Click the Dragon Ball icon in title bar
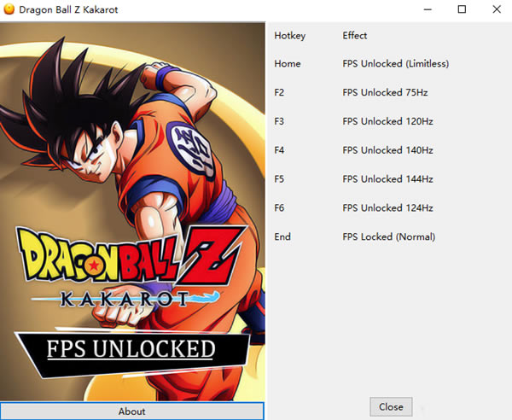 point(9,9)
